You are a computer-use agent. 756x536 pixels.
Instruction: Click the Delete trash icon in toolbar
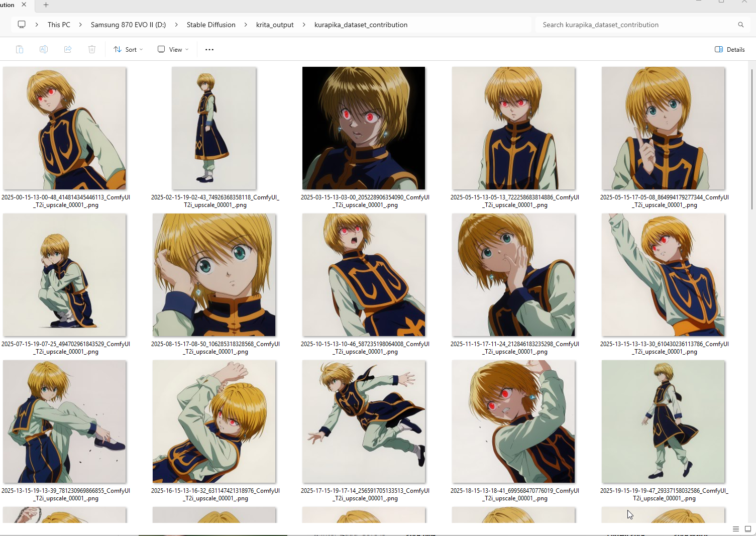pos(92,49)
